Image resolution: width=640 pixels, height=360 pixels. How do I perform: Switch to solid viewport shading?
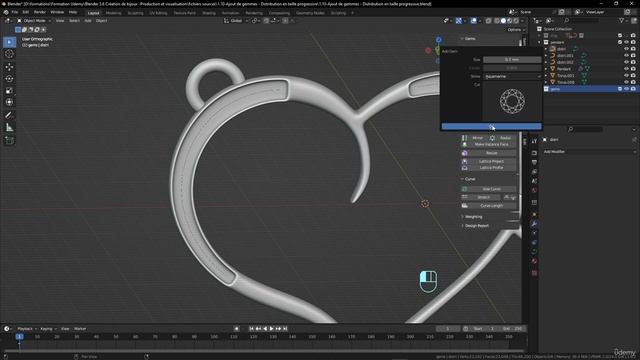503,20
